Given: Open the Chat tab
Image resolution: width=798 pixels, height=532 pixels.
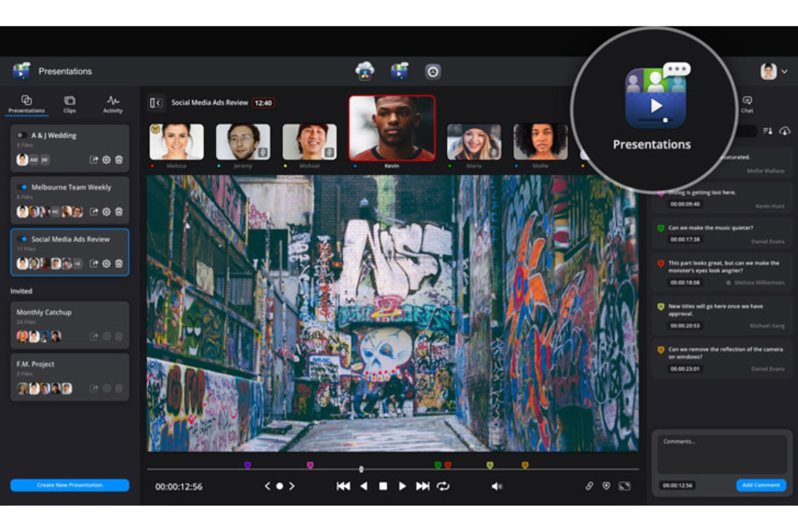Looking at the screenshot, I should [747, 104].
